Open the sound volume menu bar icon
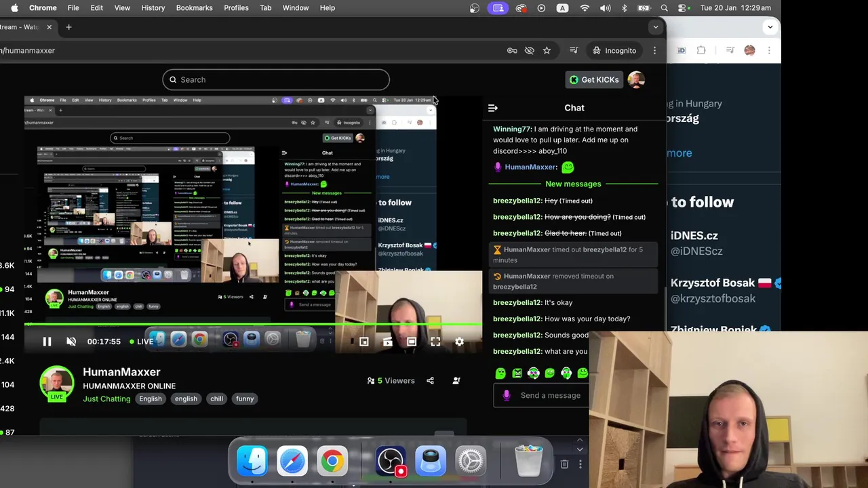 [x=606, y=8]
